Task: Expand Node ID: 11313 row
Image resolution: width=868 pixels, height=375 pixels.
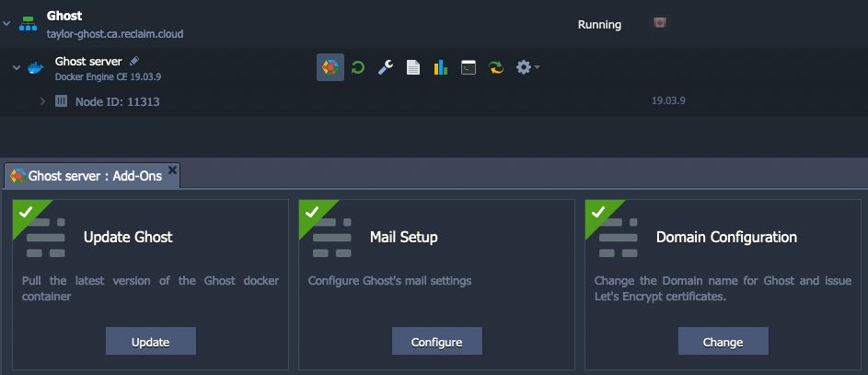Action: (42, 101)
